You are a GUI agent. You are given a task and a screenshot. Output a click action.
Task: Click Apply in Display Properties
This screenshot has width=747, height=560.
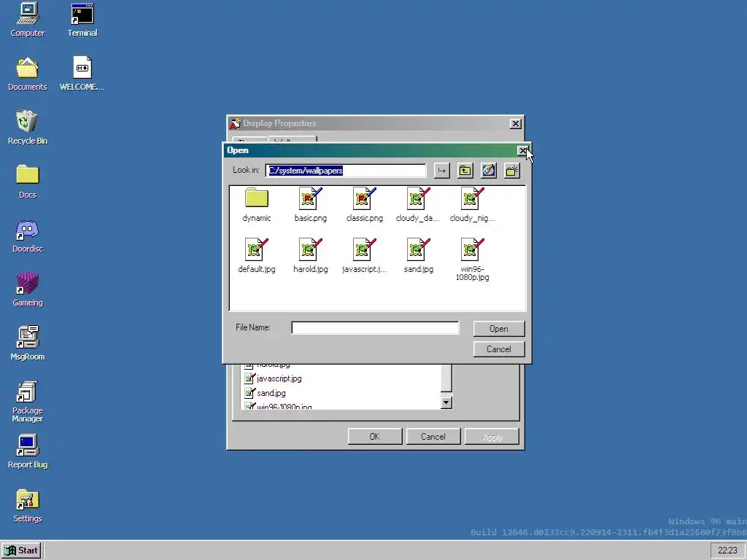click(x=492, y=437)
